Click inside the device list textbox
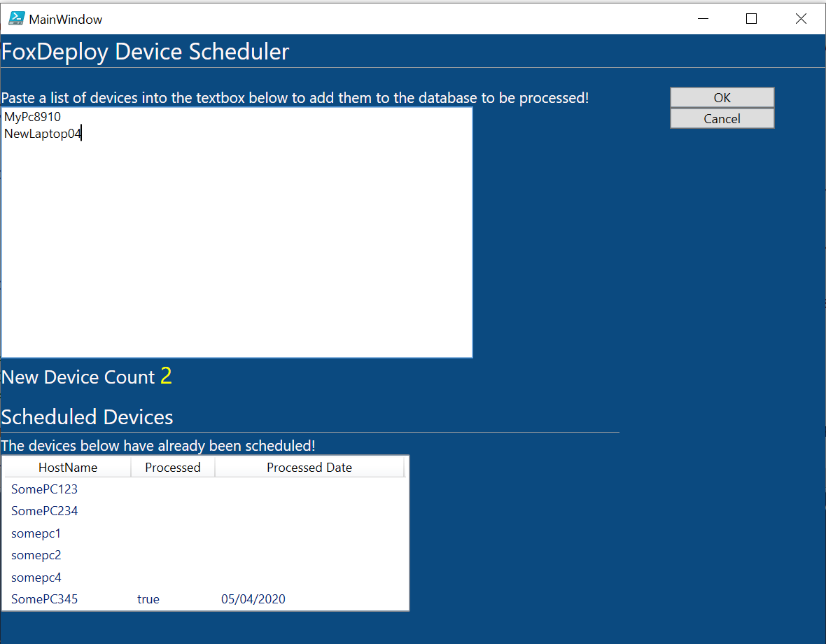This screenshot has width=826, height=644. pyautogui.click(x=237, y=232)
